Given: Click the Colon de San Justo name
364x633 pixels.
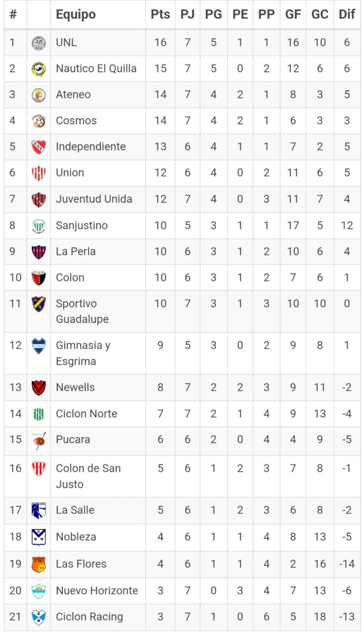Looking at the screenshot, I should pyautogui.click(x=88, y=476).
